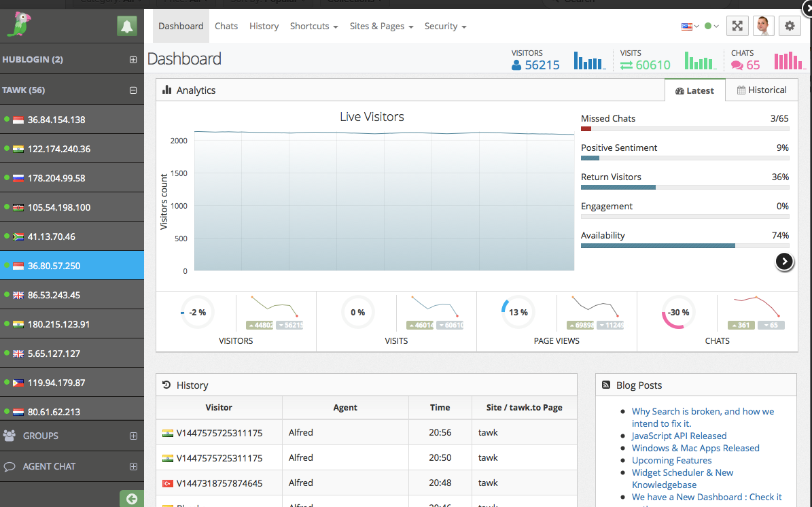The image size is (812, 507).
Task: Click the next arrow in analytics panel
Action: tap(785, 262)
